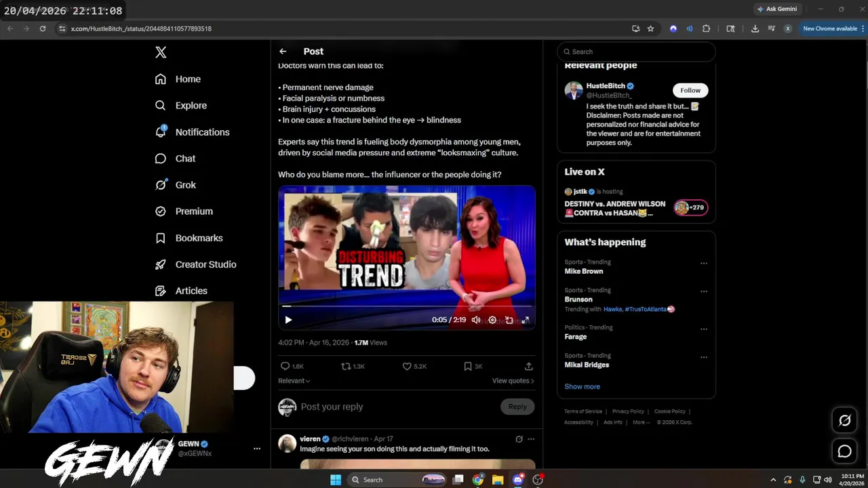Show hidden system tray icons
The width and height of the screenshot is (868, 488).
point(773,480)
